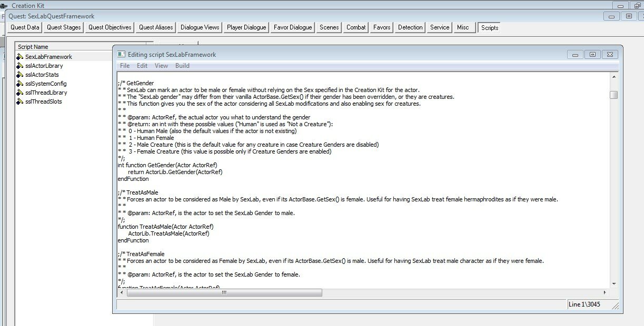The image size is (644, 326).
Task: Click the sslActorLibrary script icon
Action: tap(21, 66)
